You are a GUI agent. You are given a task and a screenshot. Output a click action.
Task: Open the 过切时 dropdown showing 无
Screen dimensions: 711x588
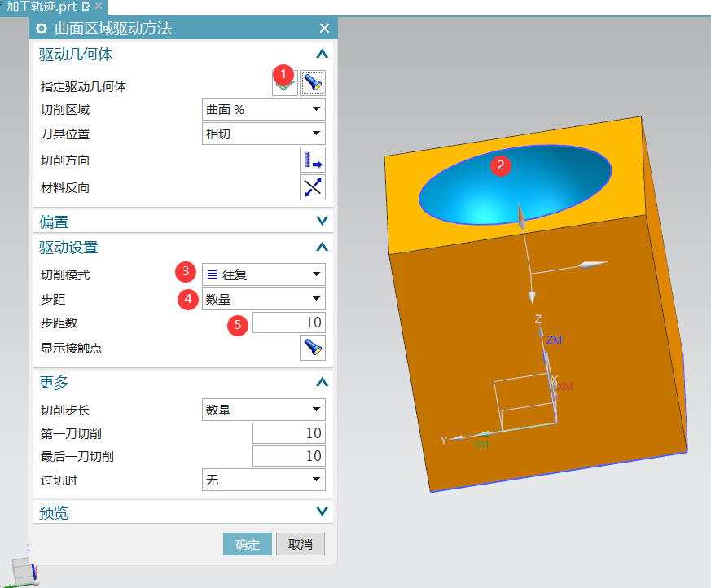pos(263,480)
